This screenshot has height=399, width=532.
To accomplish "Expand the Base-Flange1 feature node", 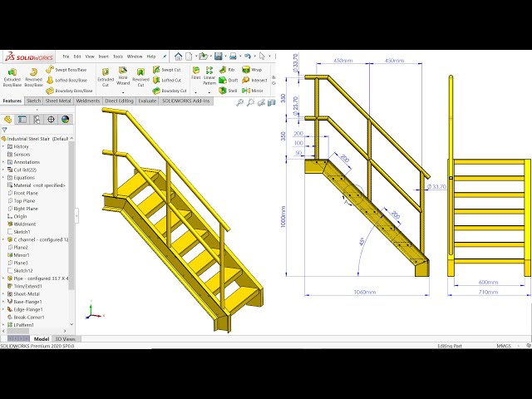I will [3, 302].
